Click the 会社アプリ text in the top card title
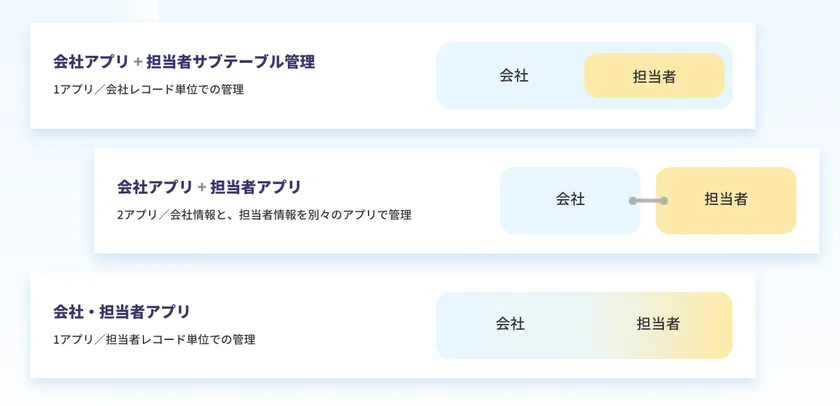Image resolution: width=840 pixels, height=406 pixels. pyautogui.click(x=91, y=62)
